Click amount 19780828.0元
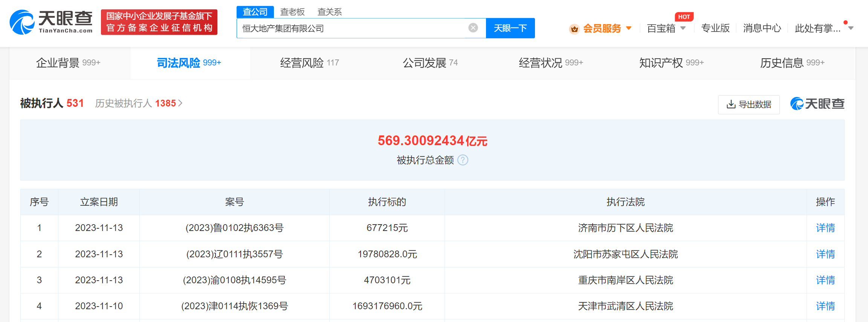868x322 pixels. point(387,254)
